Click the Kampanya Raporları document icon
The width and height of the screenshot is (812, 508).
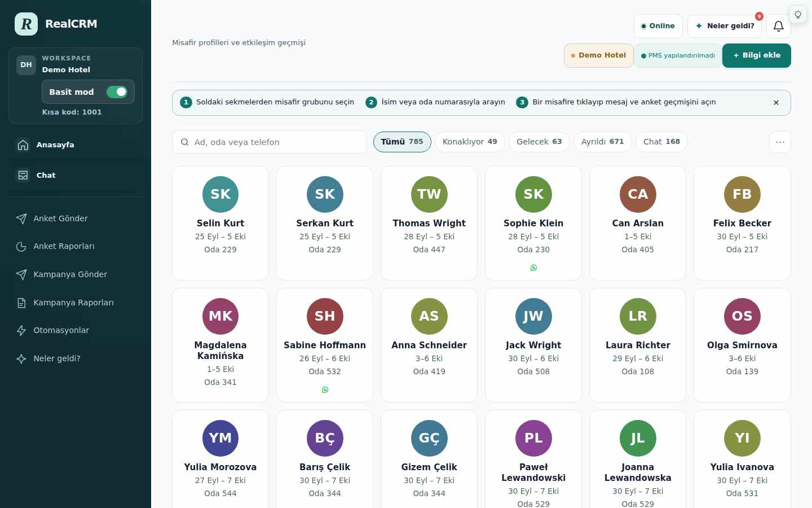pyautogui.click(x=21, y=303)
